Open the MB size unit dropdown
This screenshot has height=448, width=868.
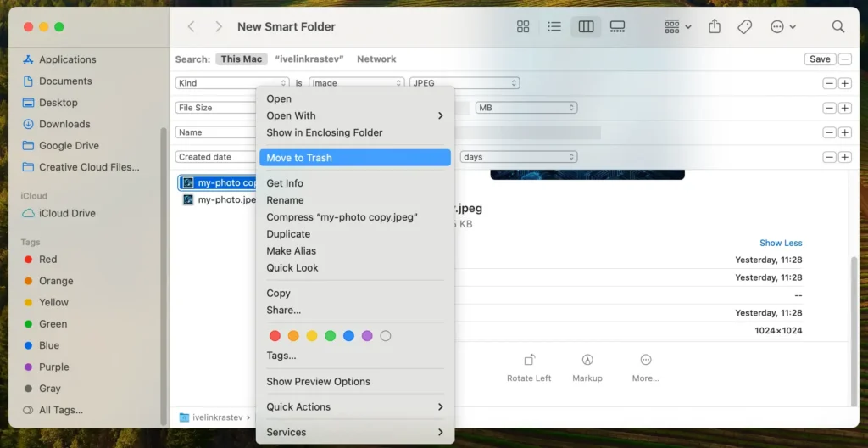(526, 108)
